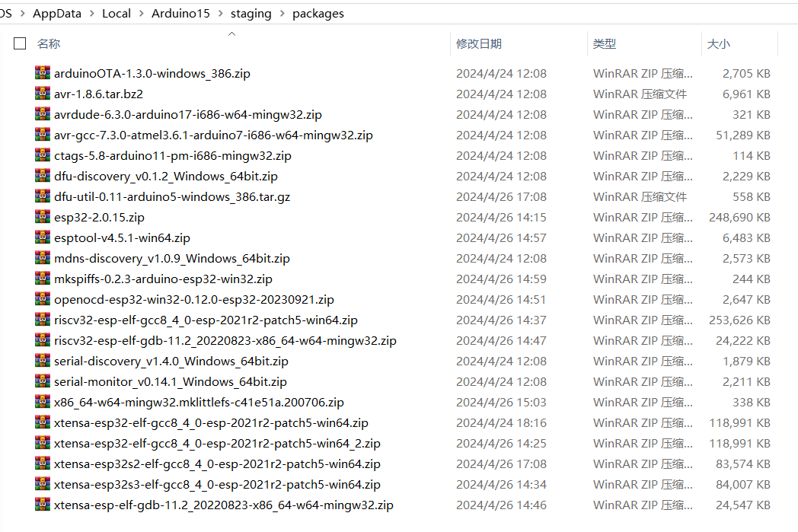Viewport: 798px width, 532px height.
Task: Tick the select-all checkbox next to 名称
Action: click(20, 43)
